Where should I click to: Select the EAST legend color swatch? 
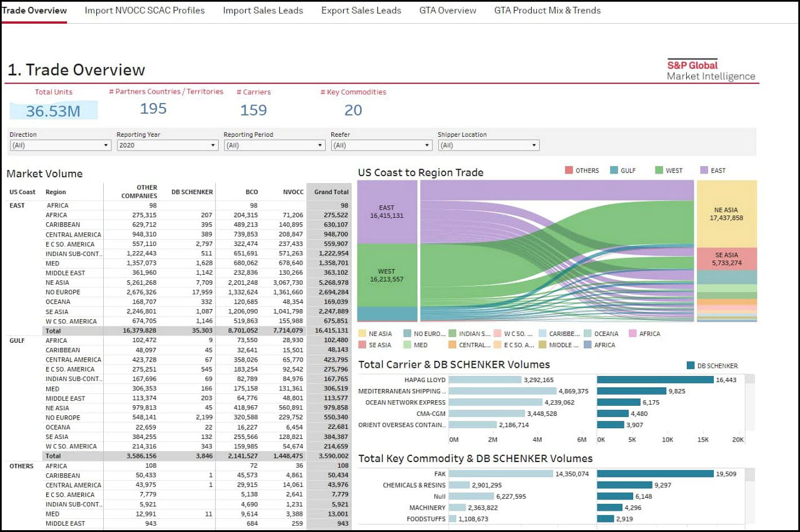[704, 170]
